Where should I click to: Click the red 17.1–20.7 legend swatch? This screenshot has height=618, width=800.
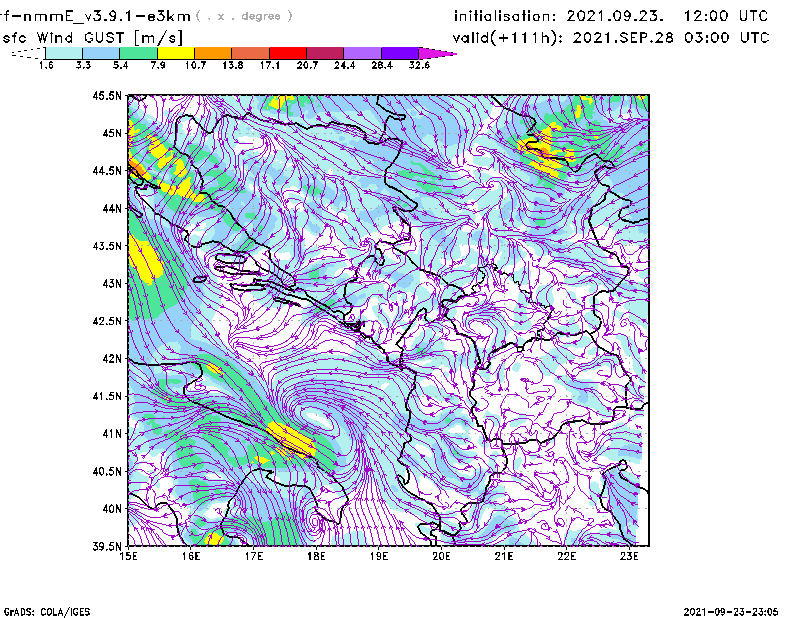pos(288,53)
